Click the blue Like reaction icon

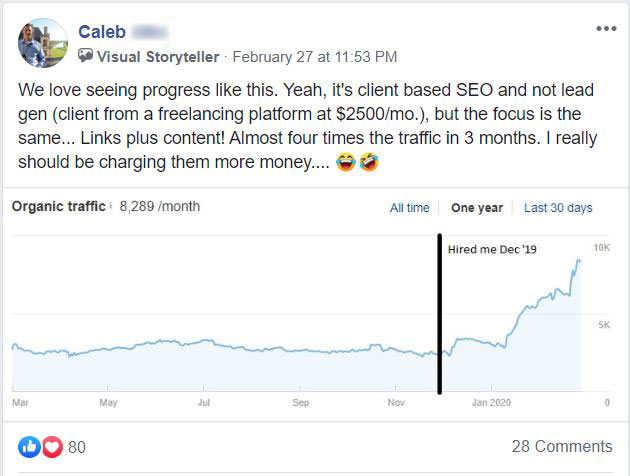[x=29, y=447]
